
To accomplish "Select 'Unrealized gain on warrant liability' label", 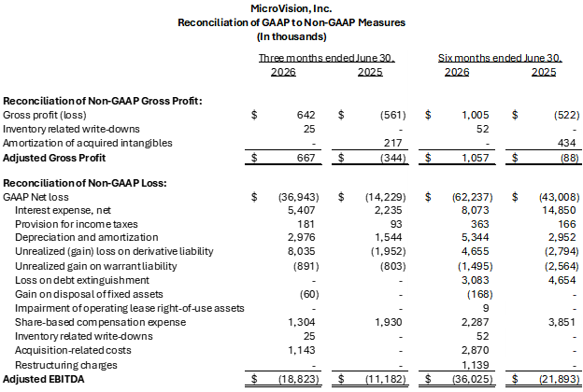I will pyautogui.click(x=96, y=266).
